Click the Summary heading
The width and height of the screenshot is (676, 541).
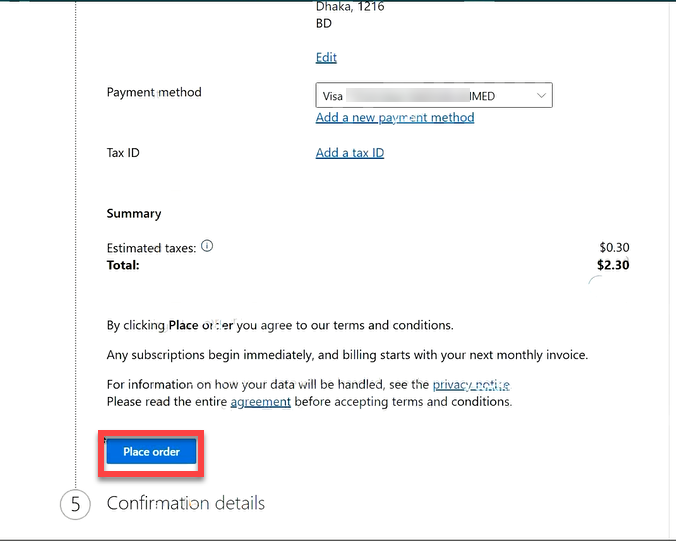(x=134, y=213)
